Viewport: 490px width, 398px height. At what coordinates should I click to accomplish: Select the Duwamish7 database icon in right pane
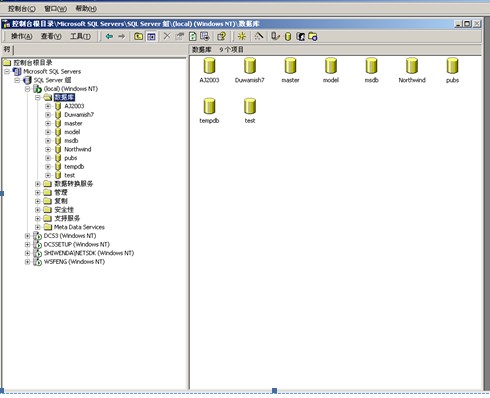pyautogui.click(x=250, y=66)
